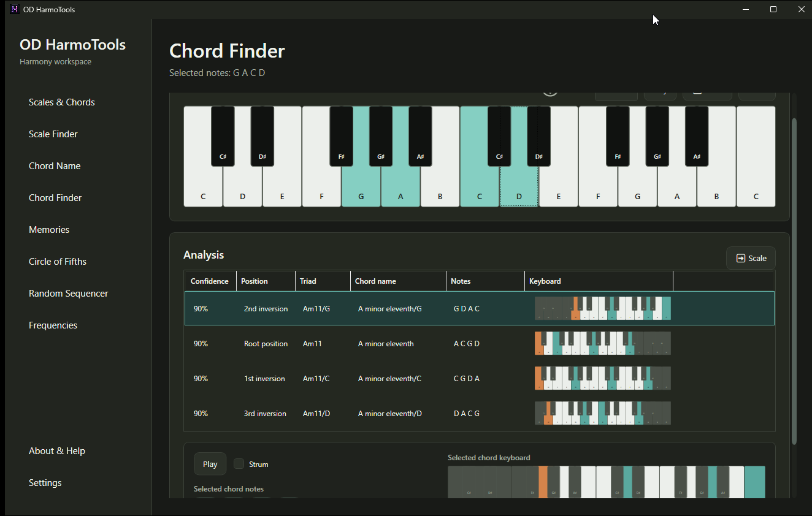
Task: Open Random Sequencer page
Action: (x=69, y=294)
